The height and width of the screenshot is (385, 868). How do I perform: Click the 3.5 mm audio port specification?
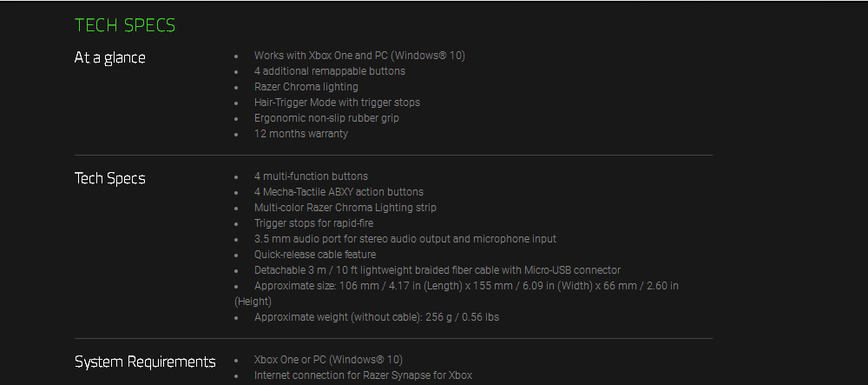pyautogui.click(x=405, y=239)
